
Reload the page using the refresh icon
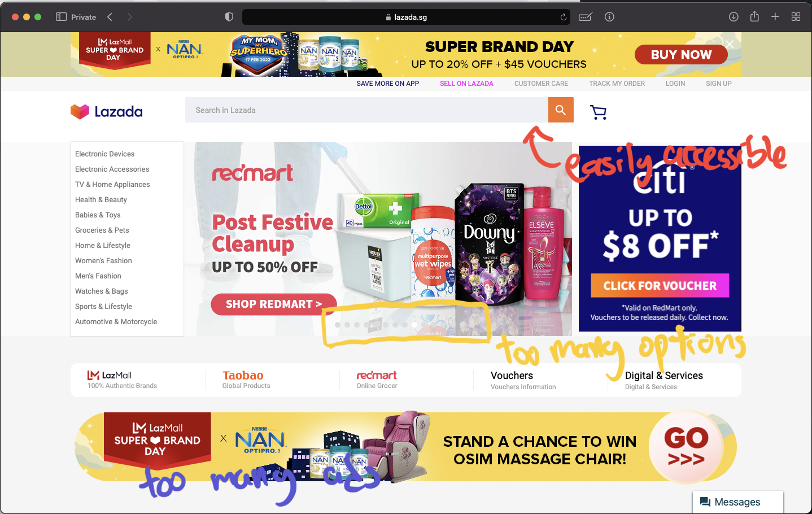coord(563,17)
